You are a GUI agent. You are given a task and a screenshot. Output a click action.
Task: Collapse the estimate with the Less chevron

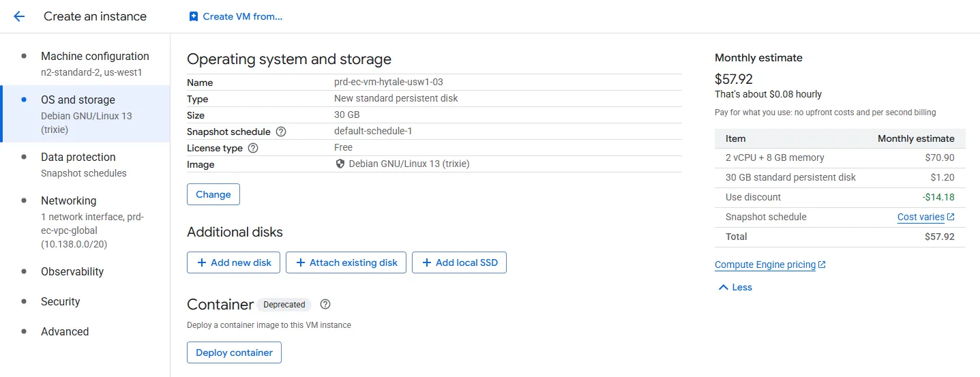(723, 288)
